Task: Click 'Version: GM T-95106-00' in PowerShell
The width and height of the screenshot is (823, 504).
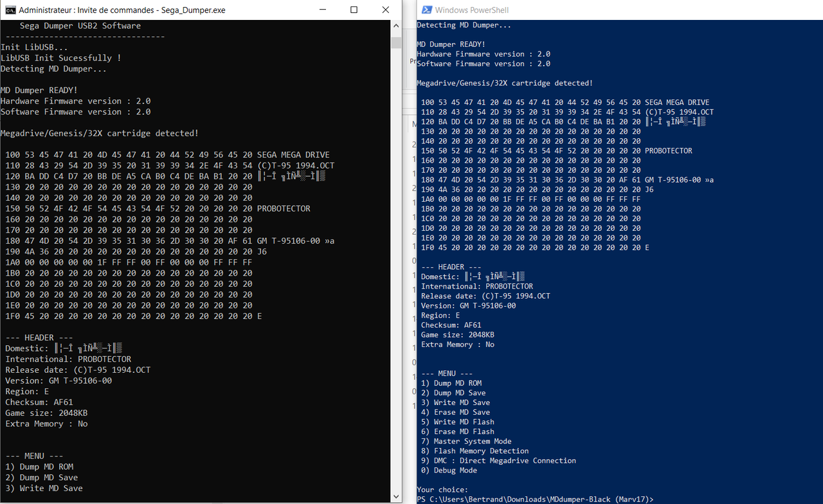Action: pyautogui.click(x=469, y=305)
